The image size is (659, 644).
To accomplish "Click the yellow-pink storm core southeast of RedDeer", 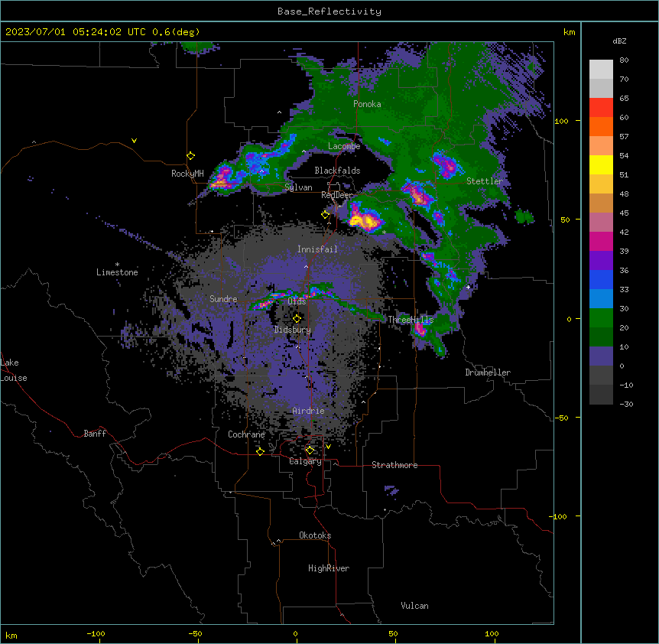I will (x=365, y=219).
